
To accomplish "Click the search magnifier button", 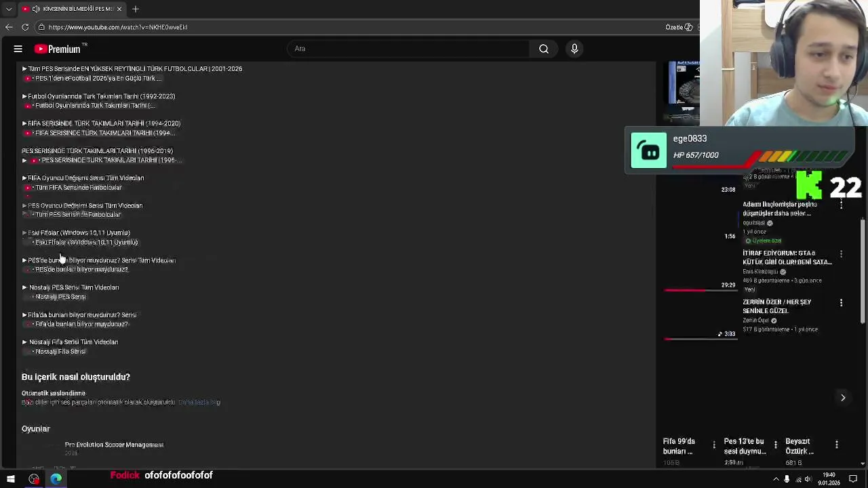I will 544,49.
